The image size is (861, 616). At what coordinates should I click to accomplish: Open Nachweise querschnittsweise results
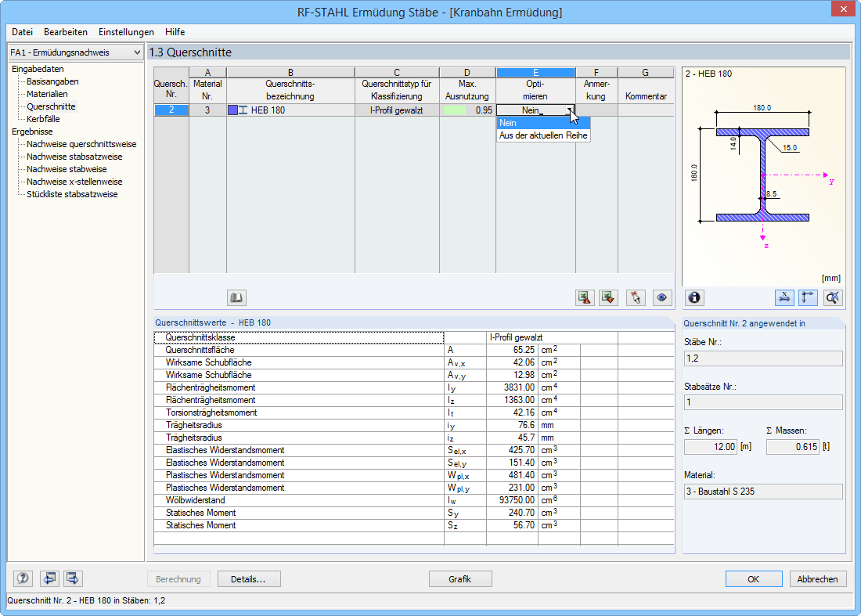coord(81,144)
